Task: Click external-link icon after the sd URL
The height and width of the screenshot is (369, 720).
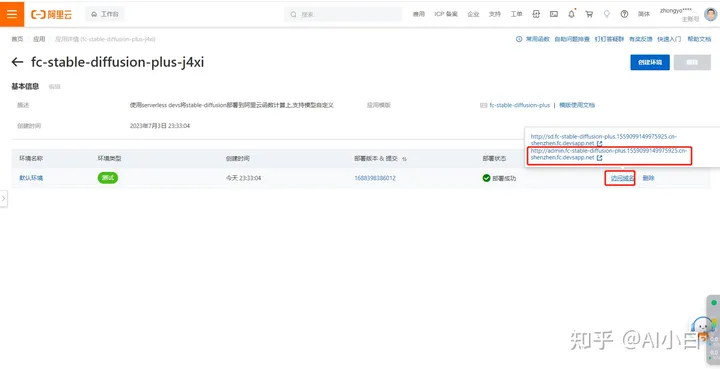Action: tap(600, 144)
